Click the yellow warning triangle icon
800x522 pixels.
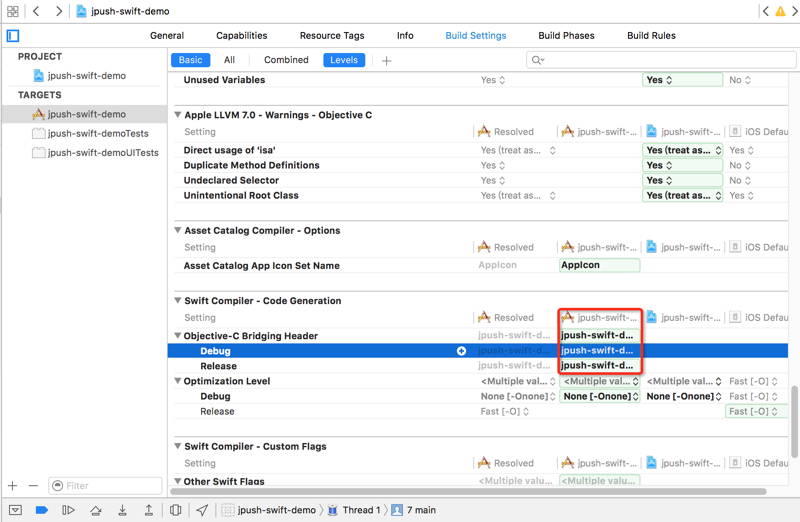[x=780, y=11]
